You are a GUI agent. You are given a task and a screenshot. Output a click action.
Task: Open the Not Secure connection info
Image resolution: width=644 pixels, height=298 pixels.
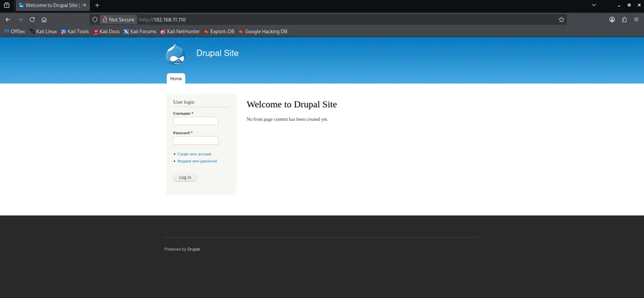pyautogui.click(x=118, y=19)
